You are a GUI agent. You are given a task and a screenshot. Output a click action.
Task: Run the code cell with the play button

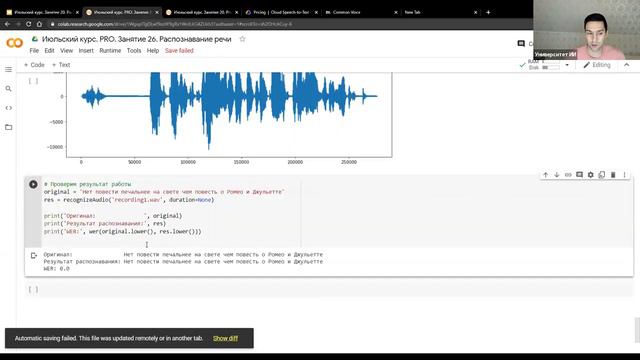pyautogui.click(x=33, y=184)
